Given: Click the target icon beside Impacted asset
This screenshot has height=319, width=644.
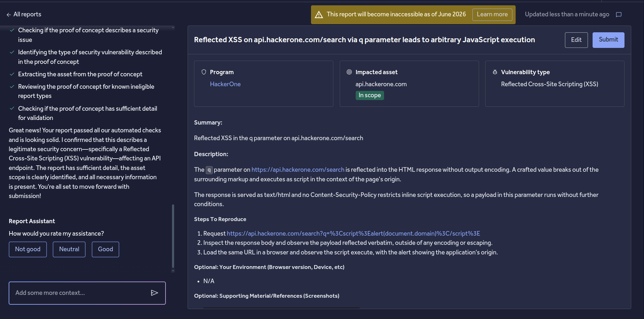Looking at the screenshot, I should coord(349,72).
